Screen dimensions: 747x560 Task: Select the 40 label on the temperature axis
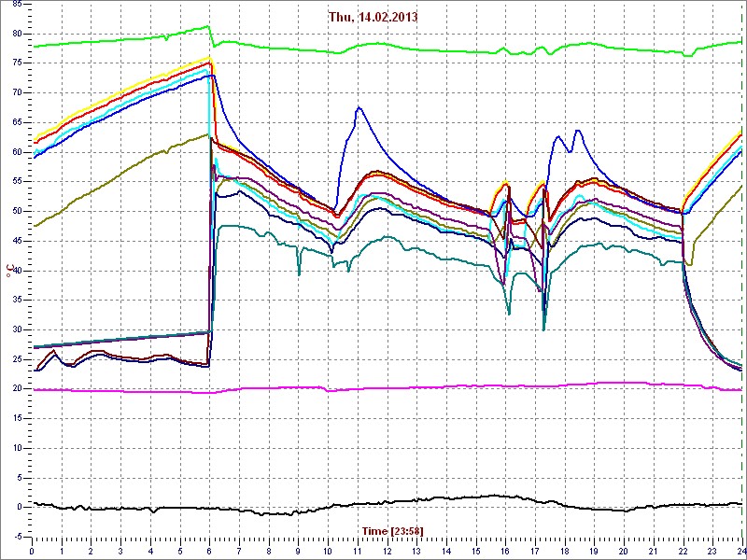pos(17,271)
